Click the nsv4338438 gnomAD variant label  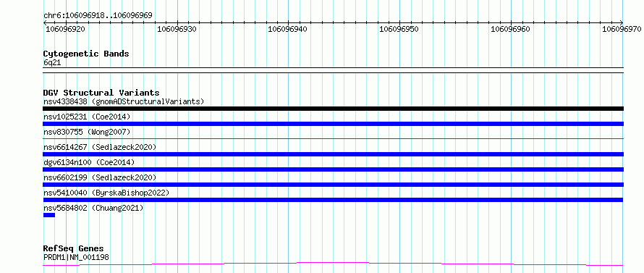click(124, 101)
